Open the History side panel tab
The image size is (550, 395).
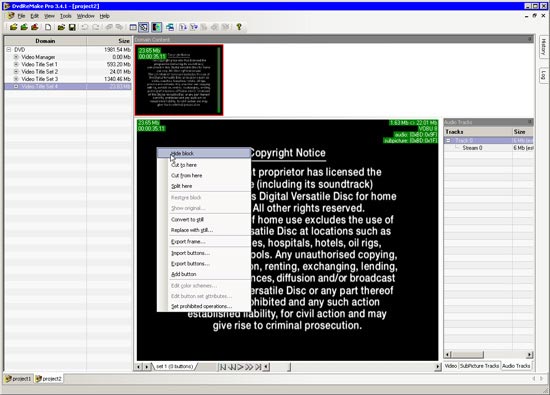[543, 47]
